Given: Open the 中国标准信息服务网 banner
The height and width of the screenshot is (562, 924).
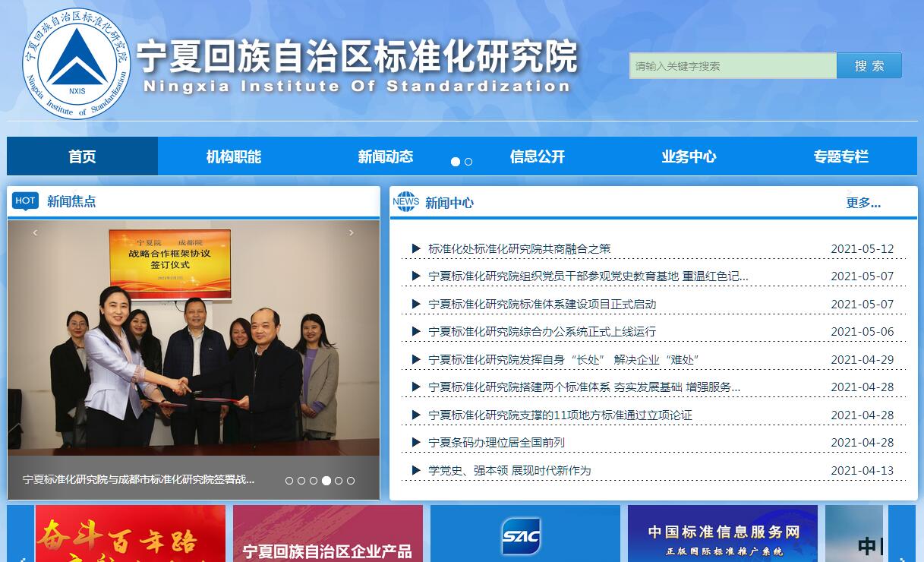Looking at the screenshot, I should pyautogui.click(x=723, y=534).
